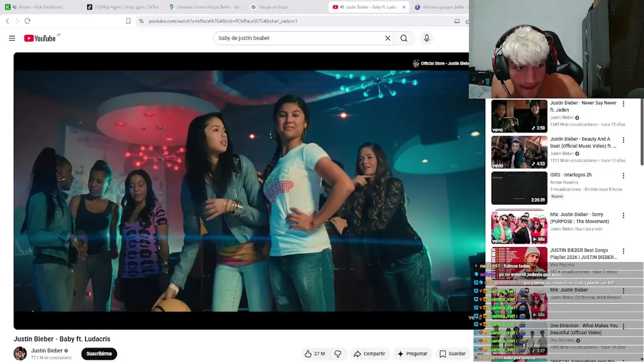Open the Mix: Justin Bieber - Sorry thumbnail

pos(519,227)
